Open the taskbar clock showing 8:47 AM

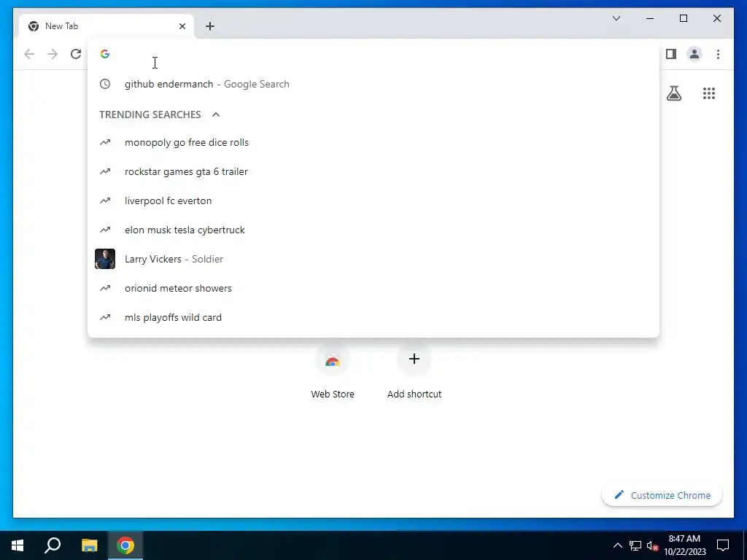tap(684, 545)
